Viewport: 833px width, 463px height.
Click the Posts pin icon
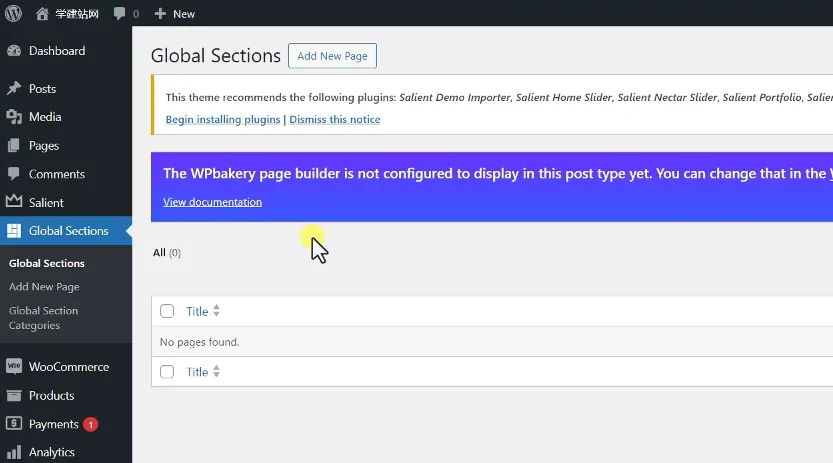click(x=14, y=88)
